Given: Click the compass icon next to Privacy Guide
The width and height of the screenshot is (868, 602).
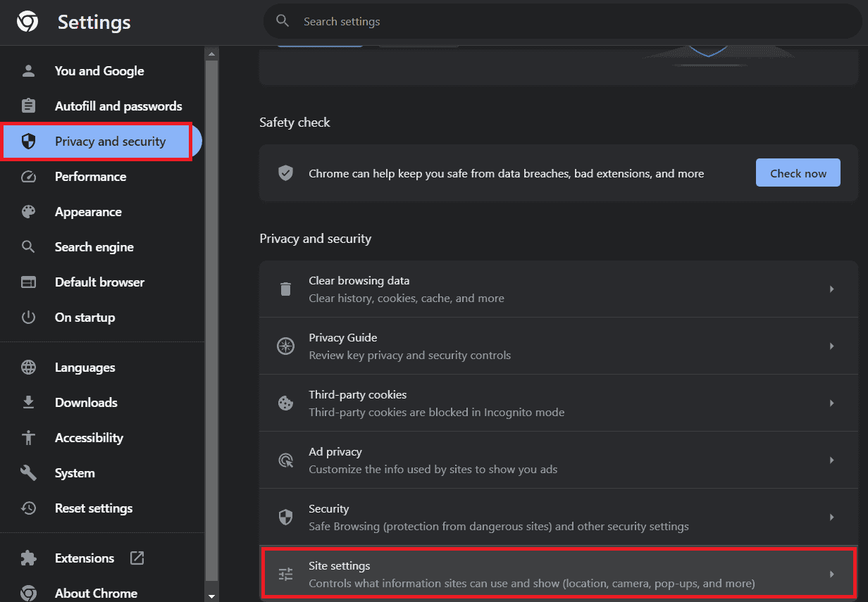Looking at the screenshot, I should pos(285,346).
